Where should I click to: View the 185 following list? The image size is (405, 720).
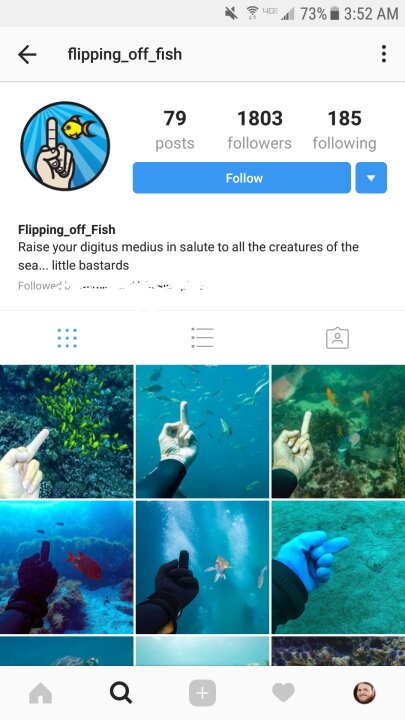(344, 130)
